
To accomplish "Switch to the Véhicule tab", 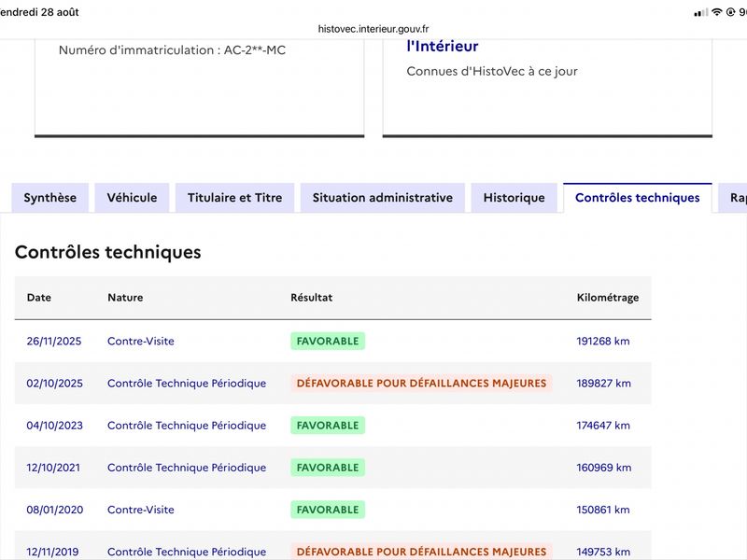I will tap(132, 198).
